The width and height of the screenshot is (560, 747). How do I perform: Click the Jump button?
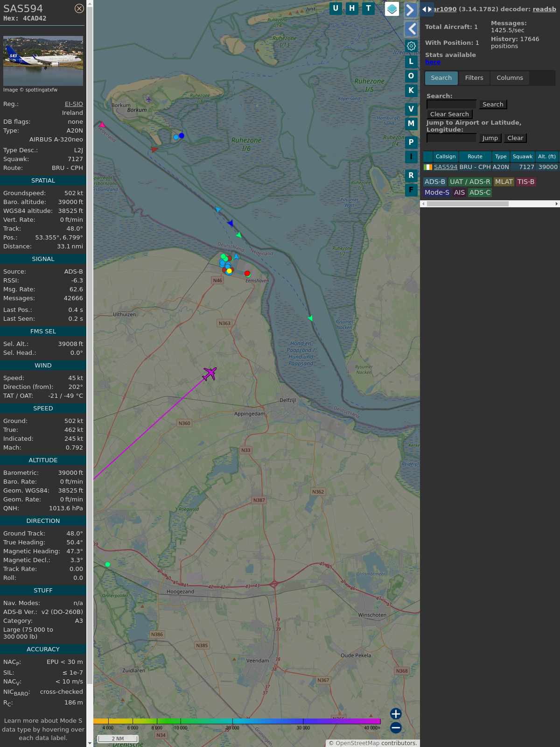[x=490, y=138]
